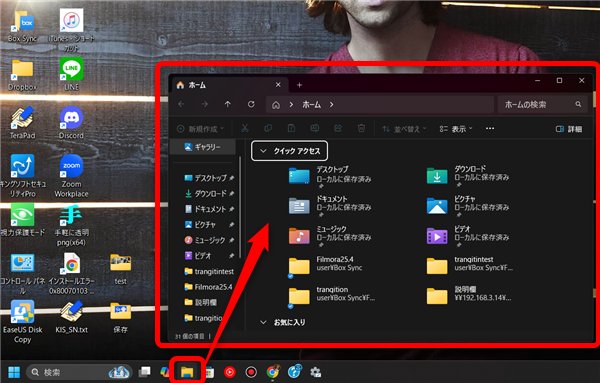
Task: Open the Windows Start menu
Action: (14, 372)
